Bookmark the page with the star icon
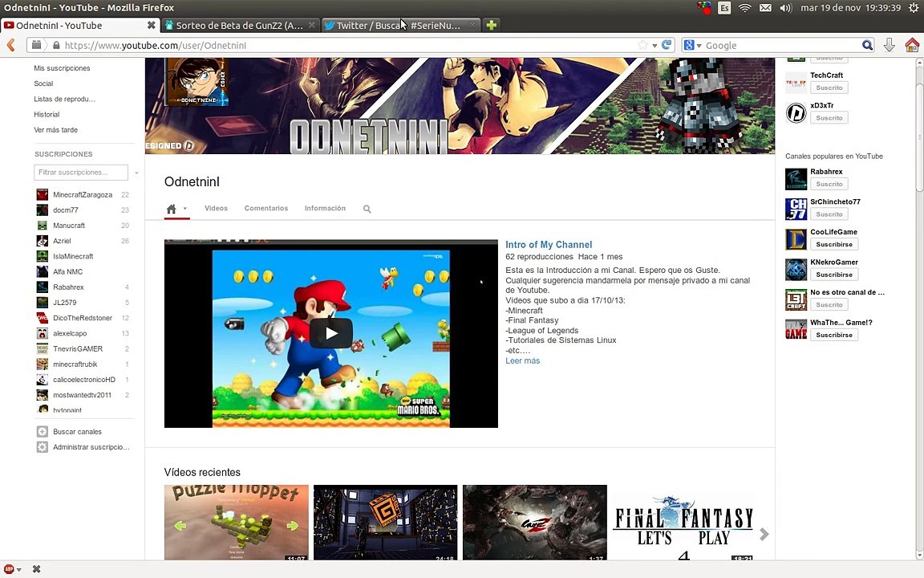This screenshot has height=578, width=924. coord(643,46)
